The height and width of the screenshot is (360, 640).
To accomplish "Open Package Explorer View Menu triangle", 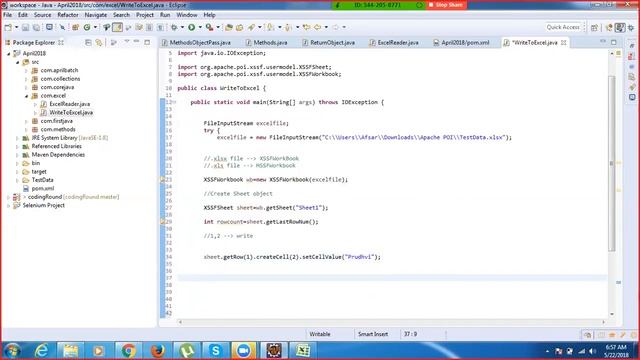I will click(x=127, y=42).
